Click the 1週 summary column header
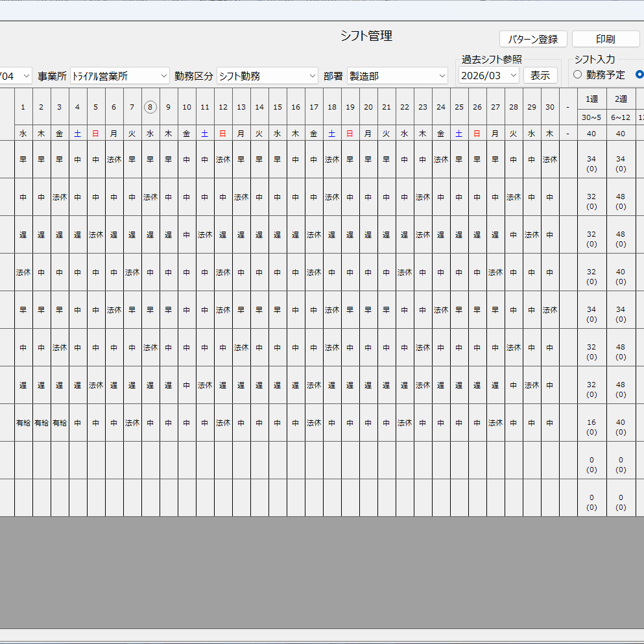The height and width of the screenshot is (644, 644). click(x=591, y=97)
